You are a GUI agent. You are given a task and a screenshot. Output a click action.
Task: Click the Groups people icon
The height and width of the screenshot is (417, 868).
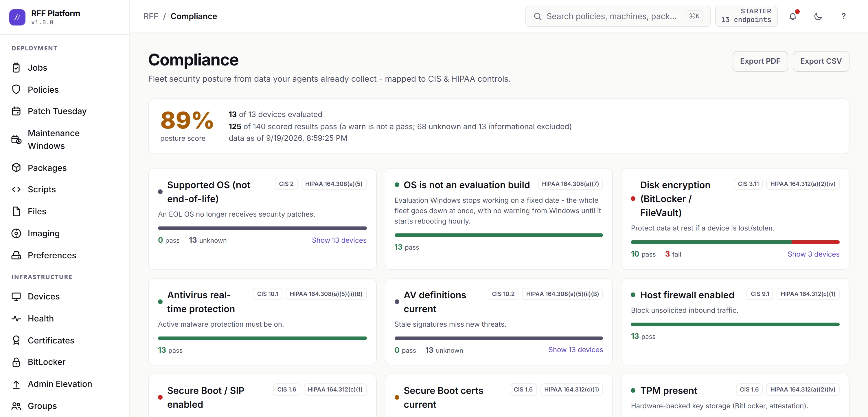click(x=16, y=406)
